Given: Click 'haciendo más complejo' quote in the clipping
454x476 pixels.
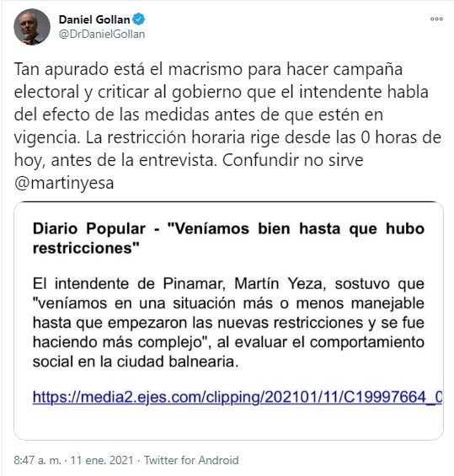Looking at the screenshot, I should 120,342.
